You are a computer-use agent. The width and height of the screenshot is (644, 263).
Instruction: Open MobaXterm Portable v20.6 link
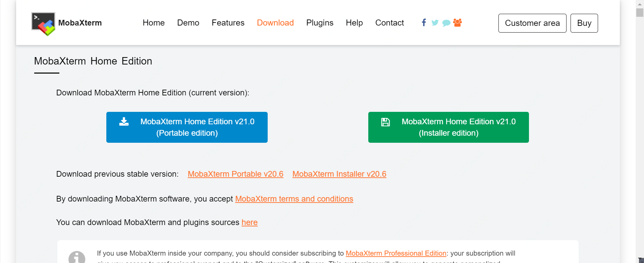235,174
